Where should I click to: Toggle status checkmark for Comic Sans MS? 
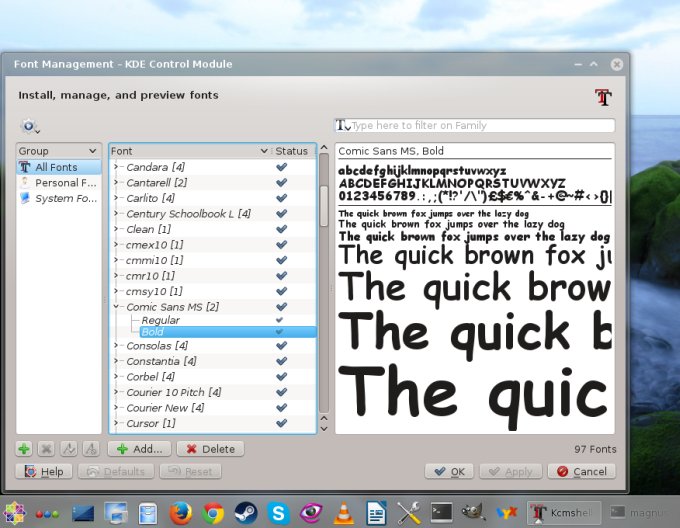point(281,307)
